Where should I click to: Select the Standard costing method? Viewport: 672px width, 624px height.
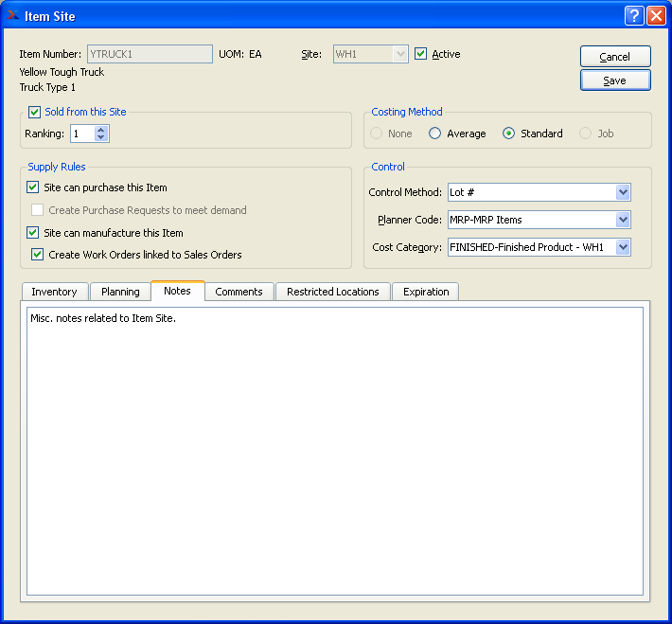508,134
